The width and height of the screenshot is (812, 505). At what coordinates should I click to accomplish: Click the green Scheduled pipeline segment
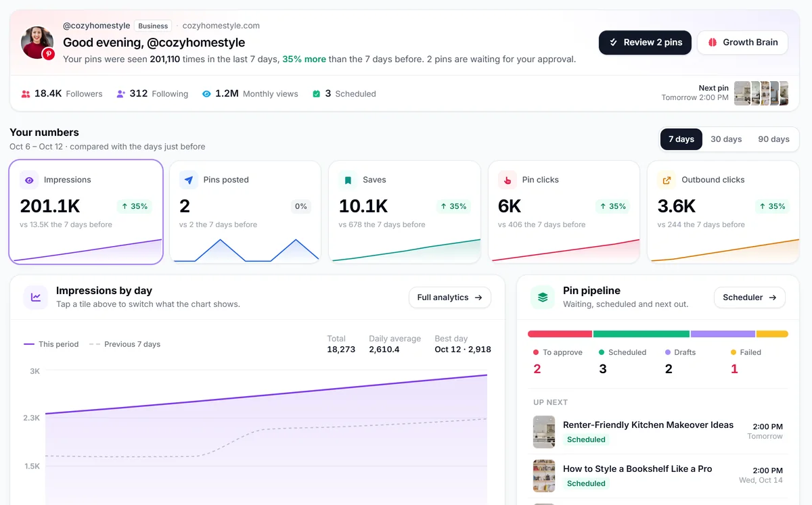(642, 334)
